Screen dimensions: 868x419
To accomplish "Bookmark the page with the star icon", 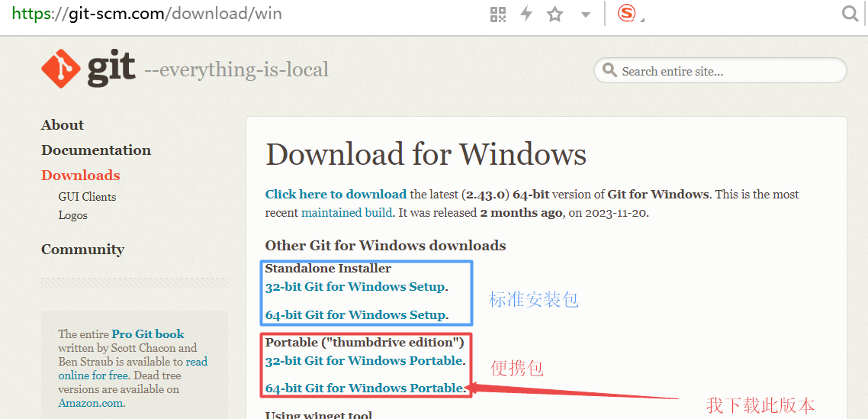I will (555, 15).
